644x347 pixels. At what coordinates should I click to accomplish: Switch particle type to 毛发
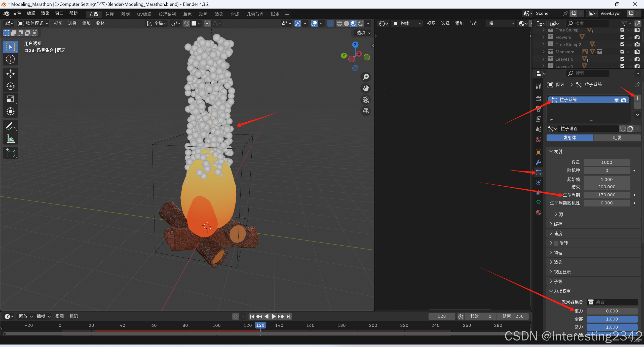coord(617,138)
